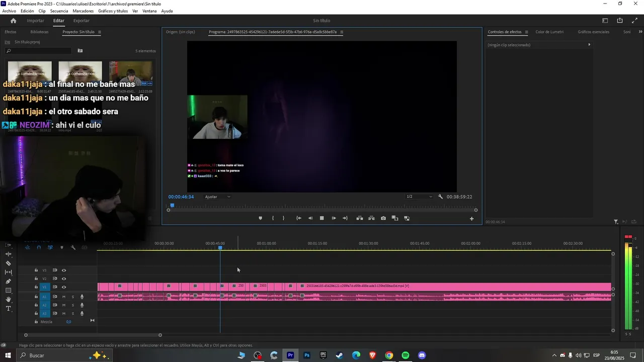This screenshot has width=644, height=362.
Task: Open Controles de efectos panel menu
Action: point(526,32)
